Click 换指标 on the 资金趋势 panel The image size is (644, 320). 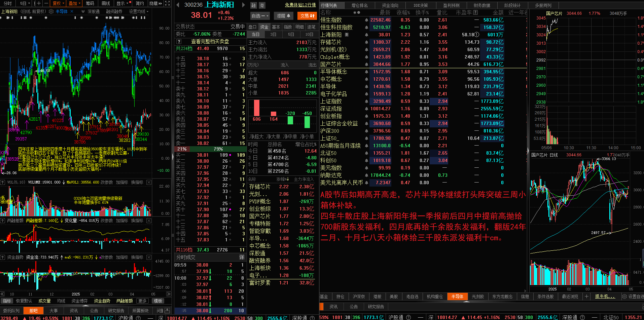137,257
